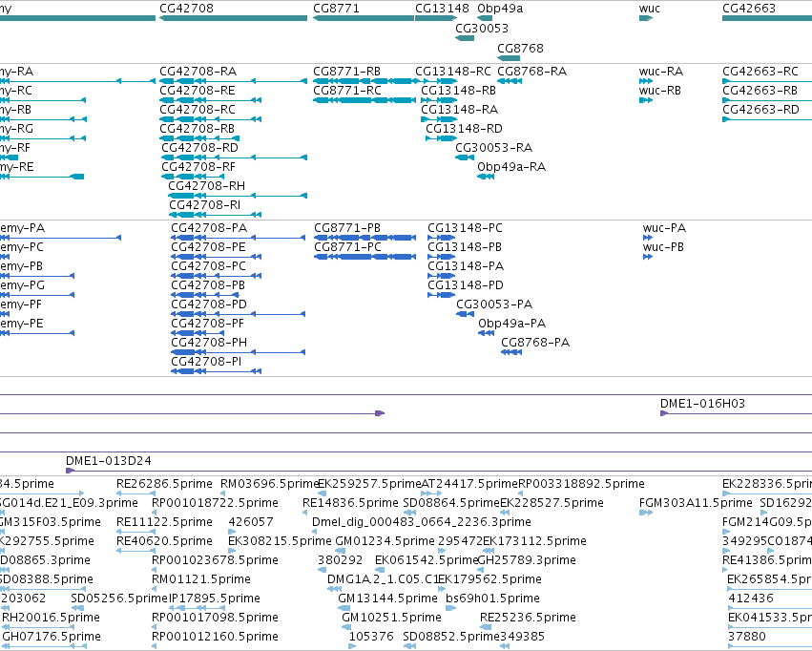Select transcript wuc-RA
Viewport: 812px width, 651px height.
pos(646,81)
